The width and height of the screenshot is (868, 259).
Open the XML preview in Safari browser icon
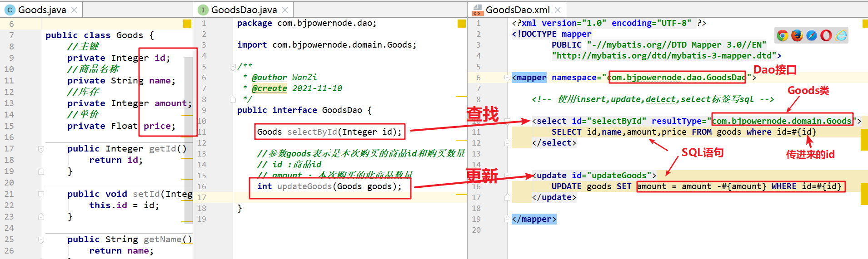click(x=812, y=35)
